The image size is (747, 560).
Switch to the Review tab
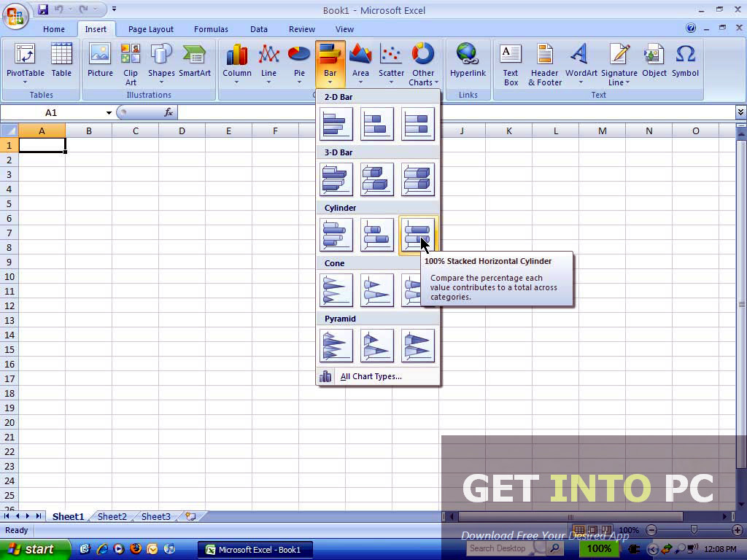pos(301,29)
